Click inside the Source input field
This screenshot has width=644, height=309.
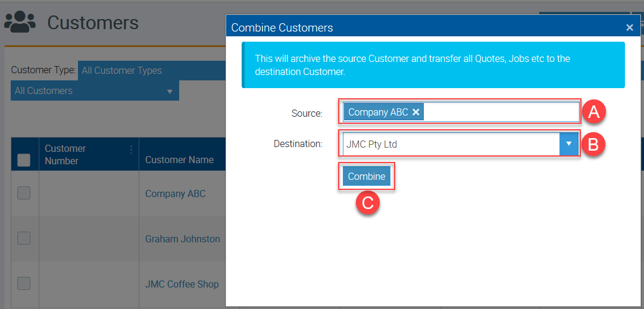pos(500,112)
